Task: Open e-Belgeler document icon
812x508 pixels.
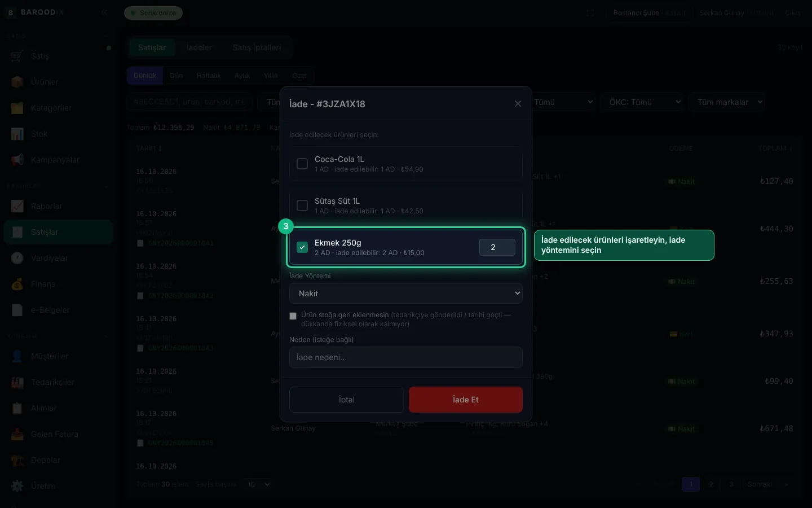Action: (17, 310)
